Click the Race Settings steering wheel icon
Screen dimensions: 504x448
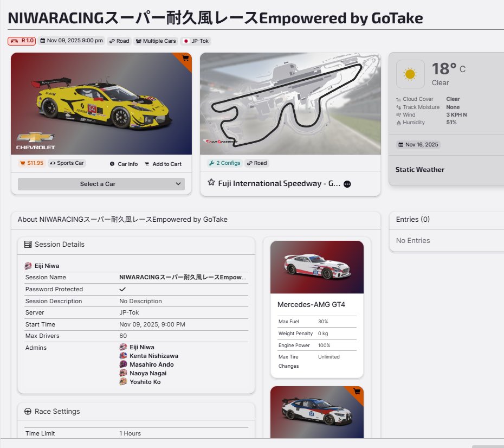click(x=28, y=411)
